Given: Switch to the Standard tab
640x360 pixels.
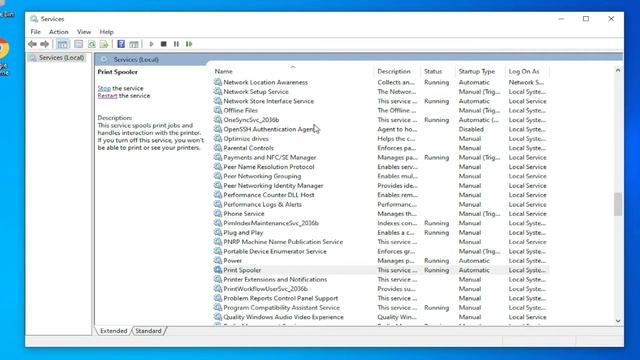Looking at the screenshot, I should [x=148, y=331].
